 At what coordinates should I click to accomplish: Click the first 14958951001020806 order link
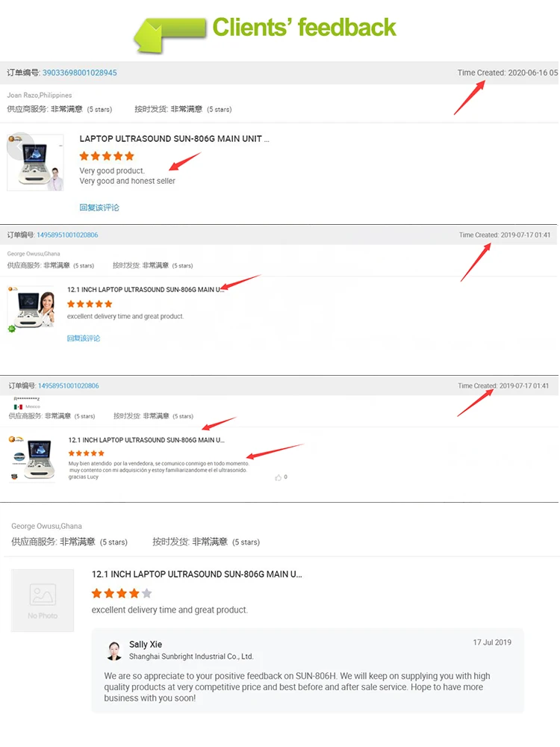click(67, 235)
